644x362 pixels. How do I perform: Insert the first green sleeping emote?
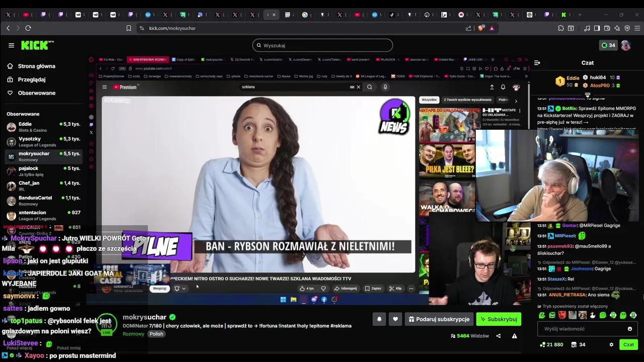(542, 316)
